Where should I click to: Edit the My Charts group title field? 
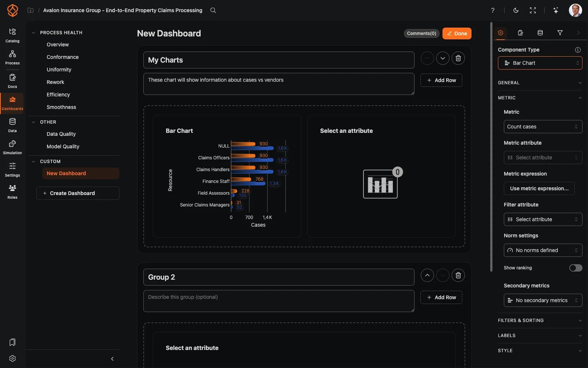pos(279,60)
